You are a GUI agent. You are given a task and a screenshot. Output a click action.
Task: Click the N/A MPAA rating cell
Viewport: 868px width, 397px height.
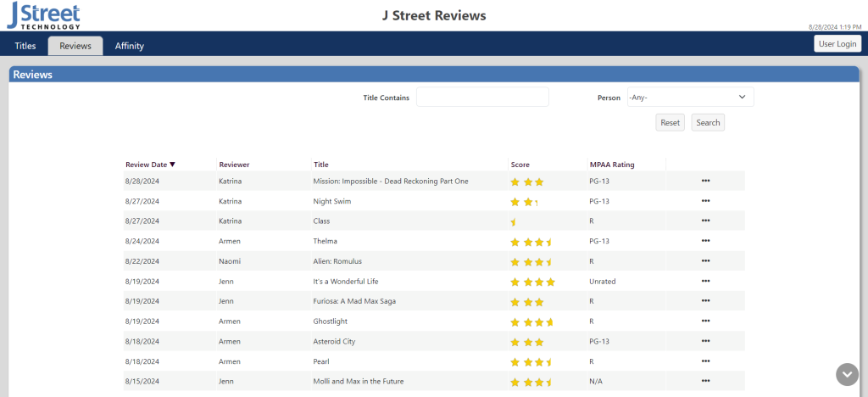pos(596,382)
